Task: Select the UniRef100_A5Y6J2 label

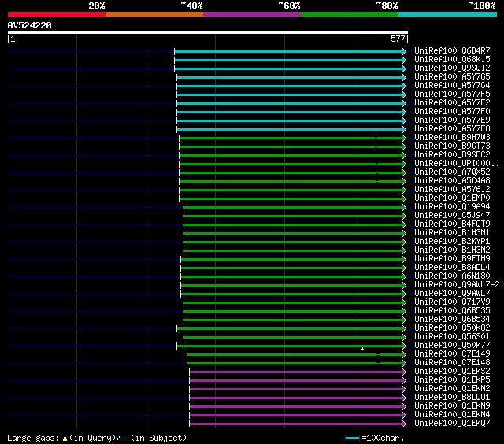Action: (x=452, y=190)
